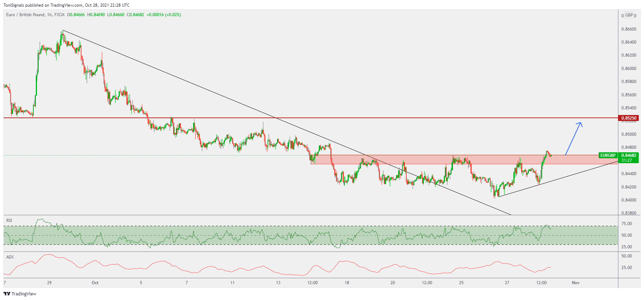644x300 pixels.
Task: Click the red shaded resistance zone rectangle
Action: (421, 160)
